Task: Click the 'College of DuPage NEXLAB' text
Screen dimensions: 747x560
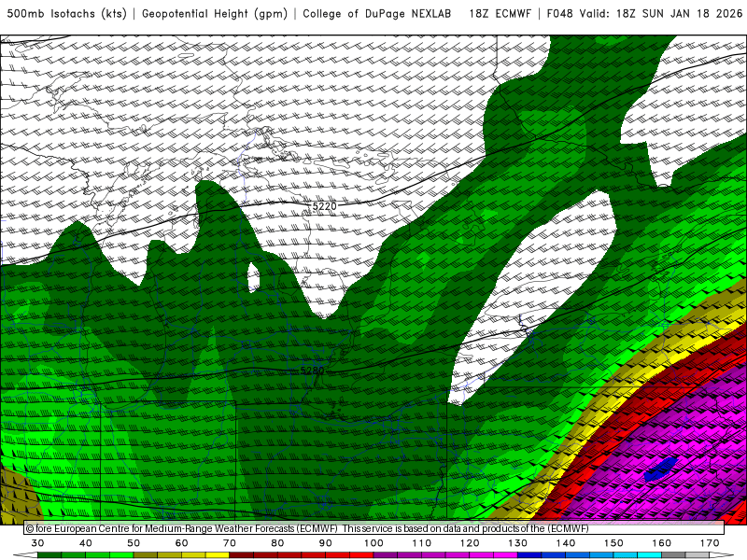Action: click(x=377, y=14)
